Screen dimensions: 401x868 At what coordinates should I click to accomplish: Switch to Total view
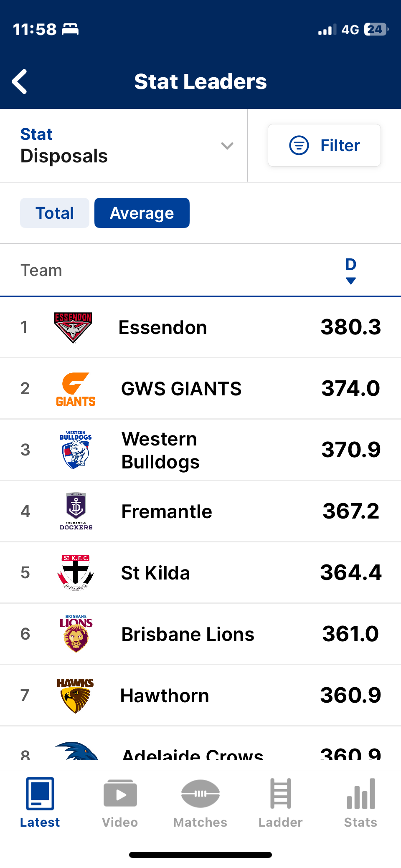pyautogui.click(x=55, y=213)
